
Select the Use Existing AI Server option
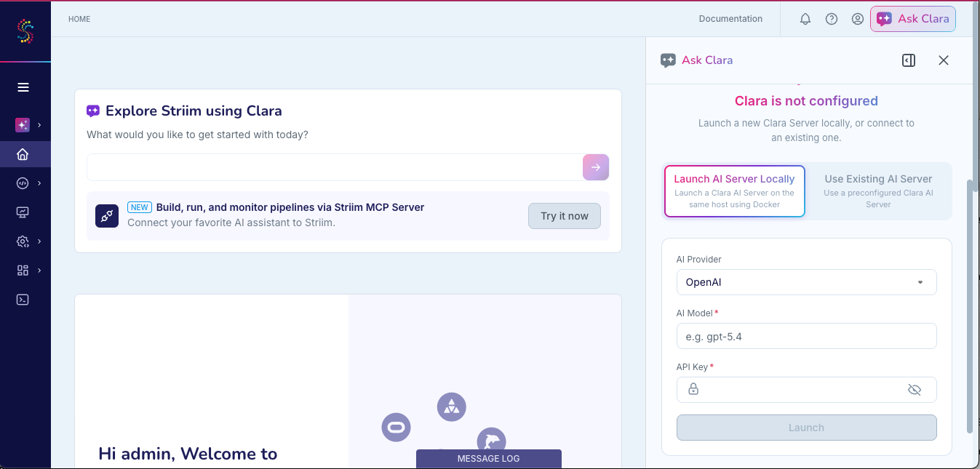878,191
